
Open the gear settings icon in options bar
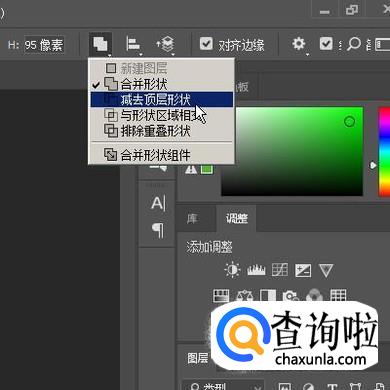299,44
